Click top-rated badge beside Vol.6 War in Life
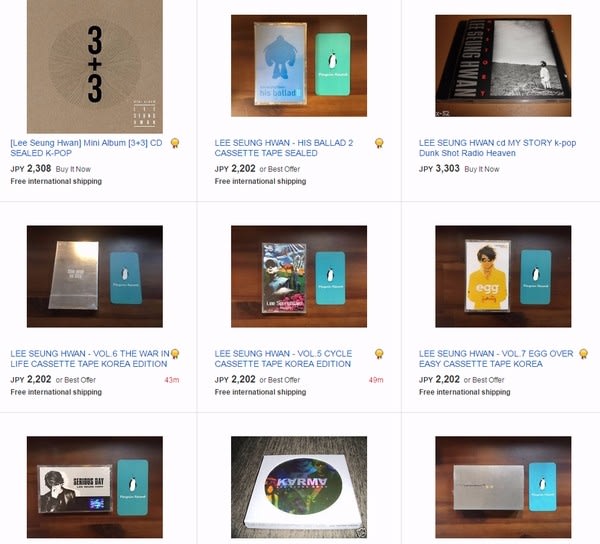The width and height of the screenshot is (600, 544). coord(175,353)
